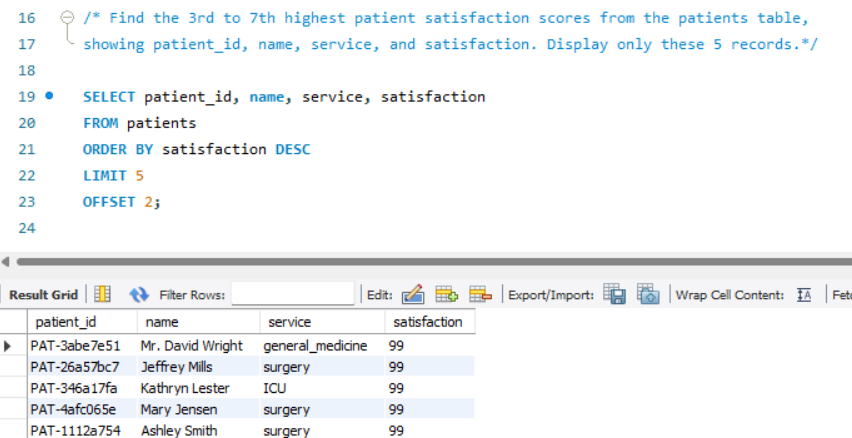
Task: Select name cell Mary Jensen
Action: click(199, 409)
